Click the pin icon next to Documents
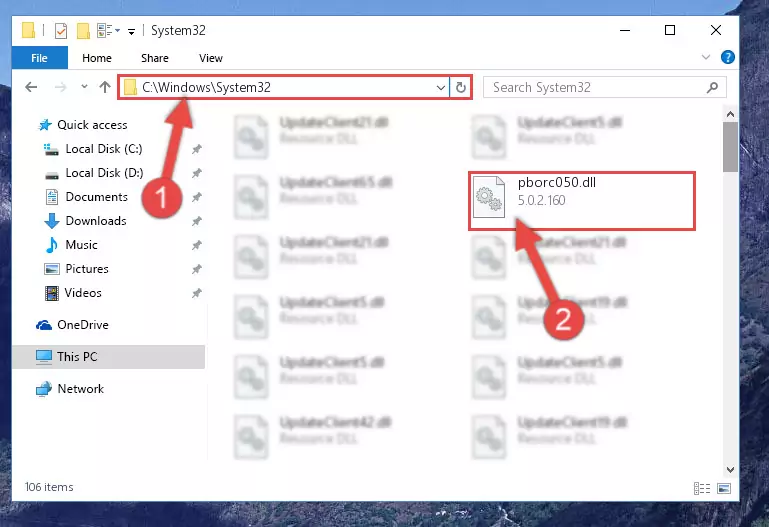The width and height of the screenshot is (769, 527). coord(197,197)
